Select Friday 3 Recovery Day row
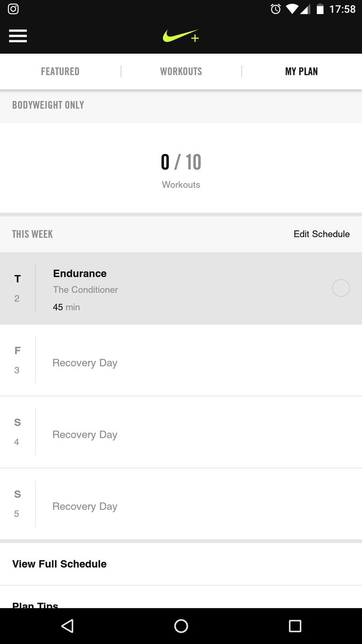This screenshot has height=644, width=362. (181, 360)
